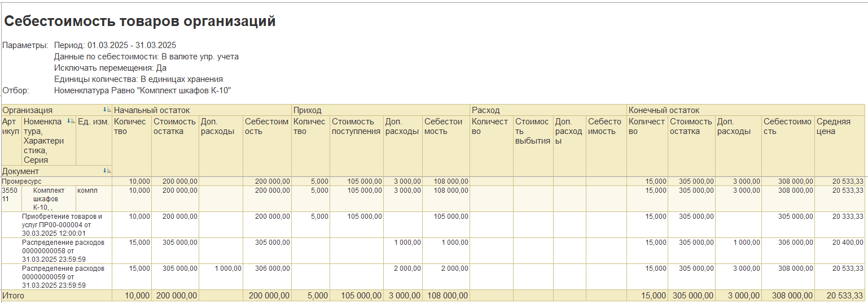Select Комплект шкафов К-10 nomenclature cell
868x303 pixels.
[x=48, y=198]
